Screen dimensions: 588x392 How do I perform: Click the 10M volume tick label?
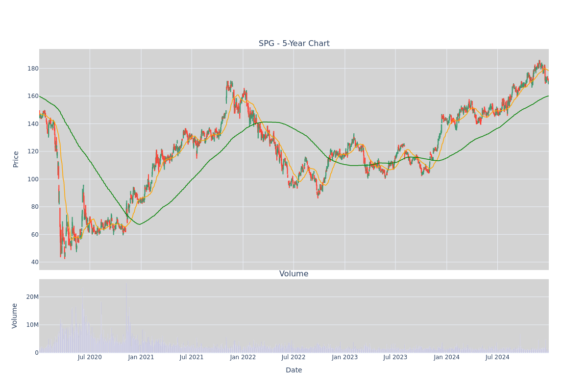point(32,325)
